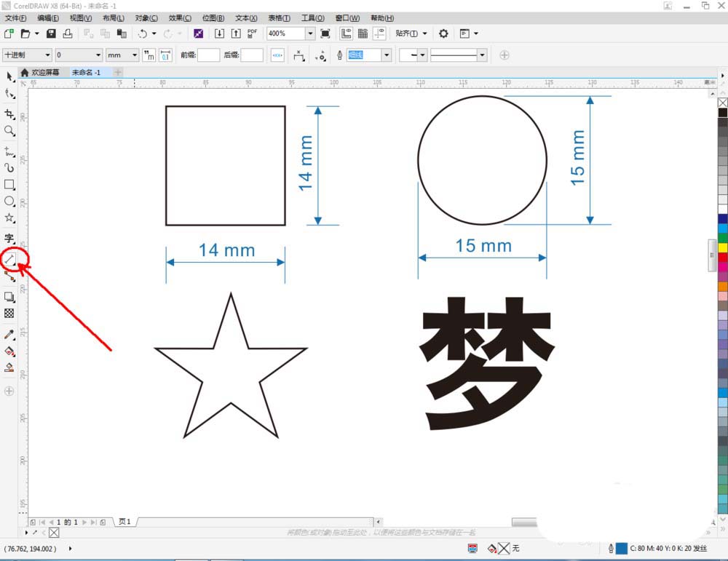Open the outline width 细线 dropdown
This screenshot has height=561, width=728.
[386, 55]
